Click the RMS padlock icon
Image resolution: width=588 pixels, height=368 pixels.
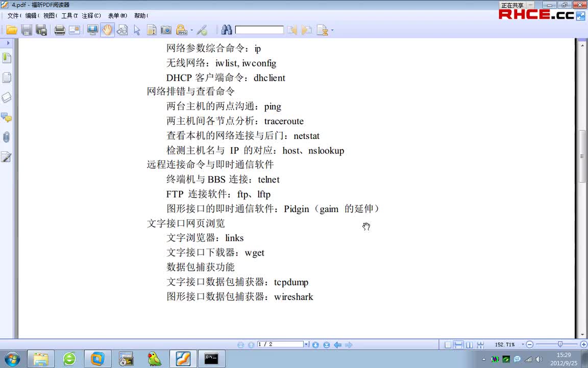point(182,30)
